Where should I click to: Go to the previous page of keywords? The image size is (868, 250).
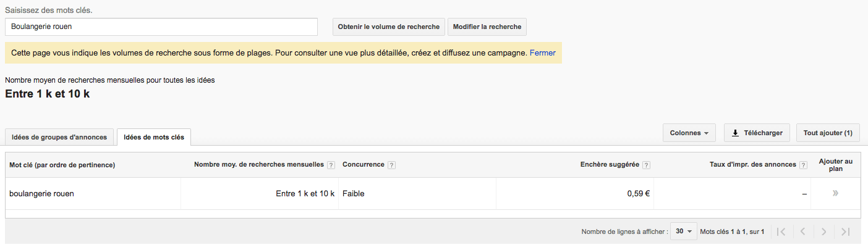click(x=802, y=231)
